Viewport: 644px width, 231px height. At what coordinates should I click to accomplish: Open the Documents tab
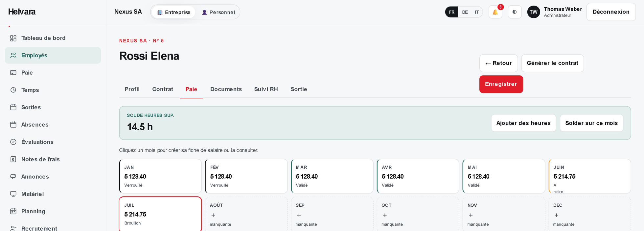(x=226, y=89)
